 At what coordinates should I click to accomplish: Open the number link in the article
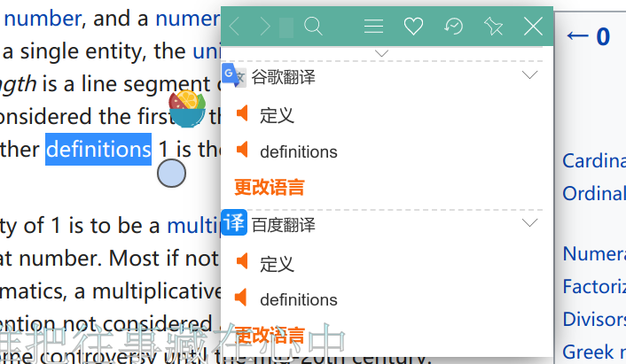pos(43,19)
